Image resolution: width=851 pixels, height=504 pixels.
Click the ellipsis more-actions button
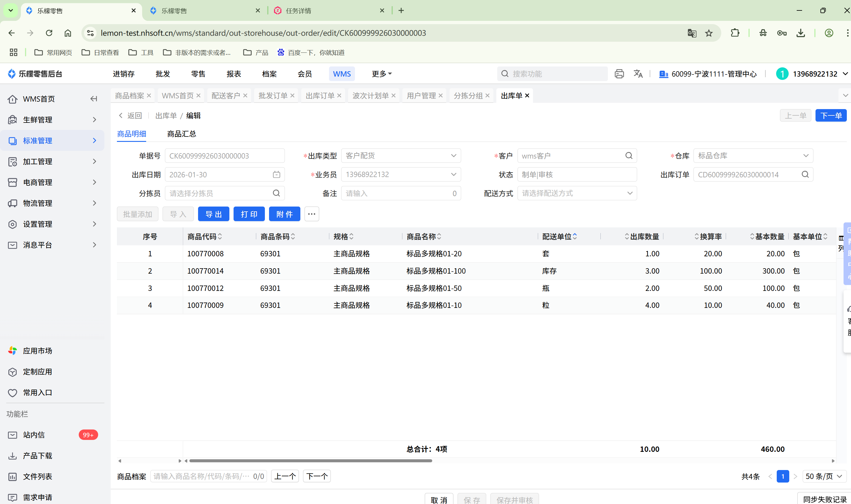tap(311, 214)
